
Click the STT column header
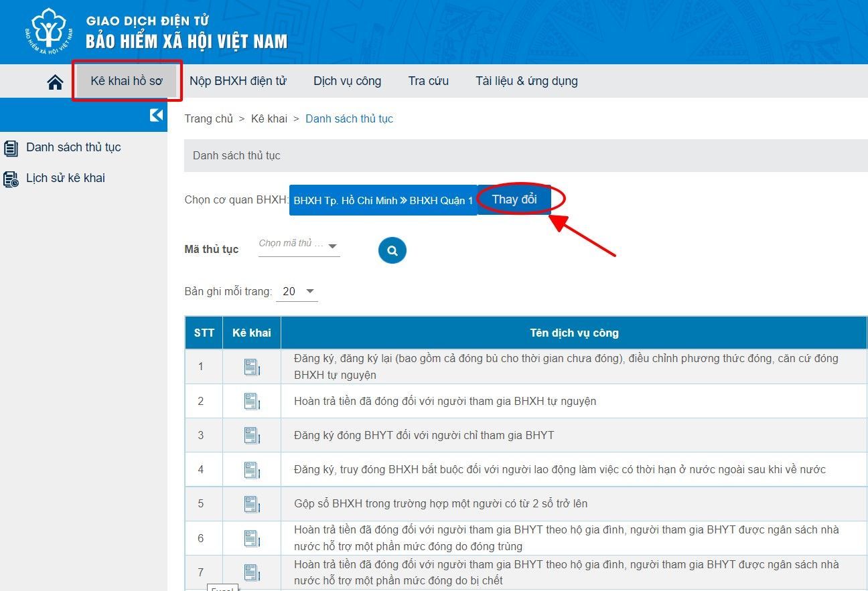pos(204,333)
